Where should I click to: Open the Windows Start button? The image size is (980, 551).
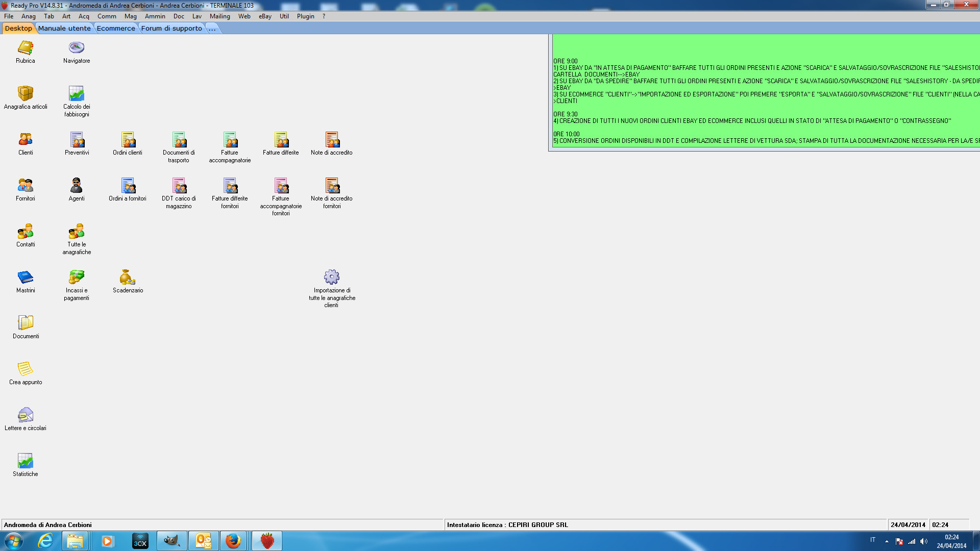pyautogui.click(x=13, y=541)
